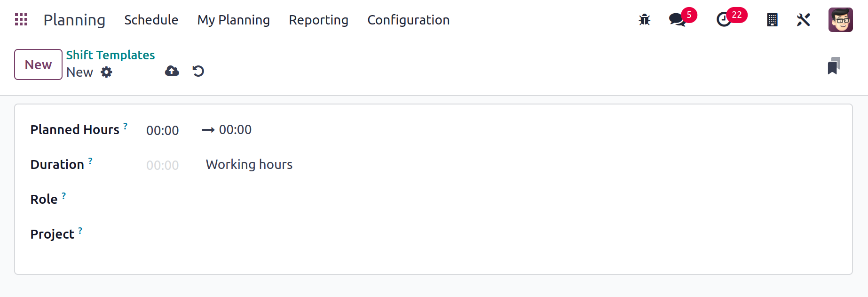Click the debug bug icon
This screenshot has width=868, height=297.
point(644,20)
